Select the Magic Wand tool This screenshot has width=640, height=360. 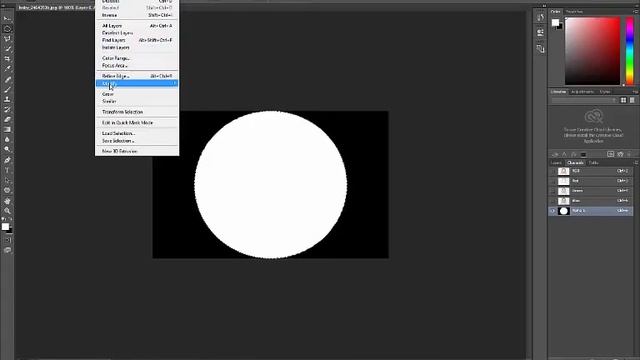point(7,49)
